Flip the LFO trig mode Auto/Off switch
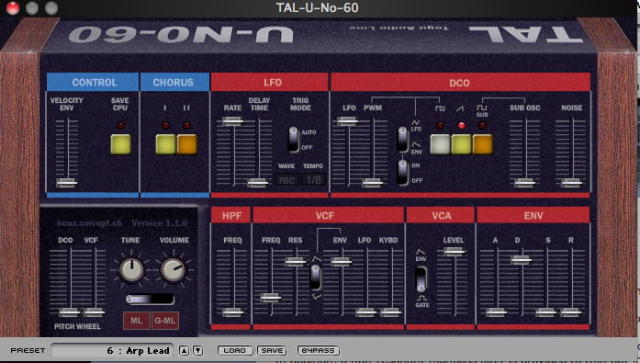The width and height of the screenshot is (640, 363). pos(293,139)
